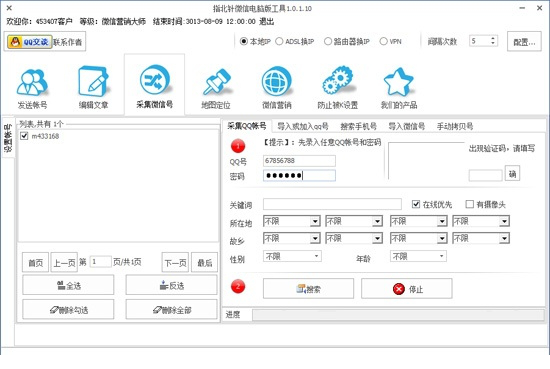The height and width of the screenshot is (369, 550).
Task: Click the verification code input box
Action: [485, 175]
